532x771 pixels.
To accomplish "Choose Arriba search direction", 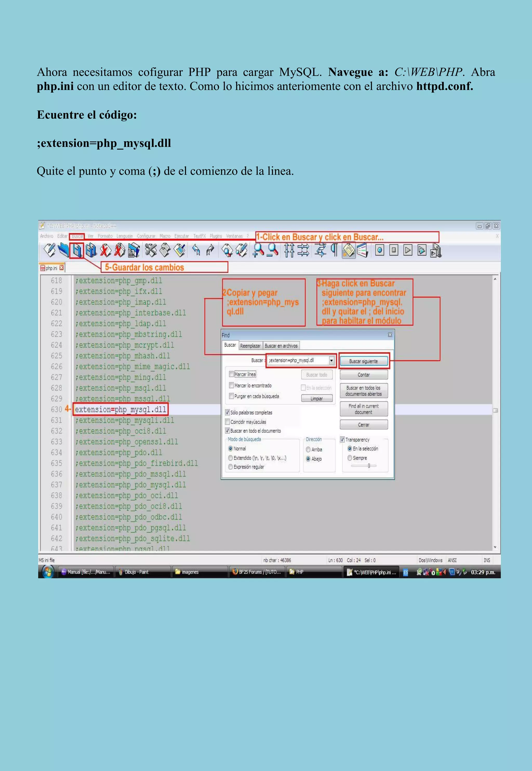I will tap(308, 449).
